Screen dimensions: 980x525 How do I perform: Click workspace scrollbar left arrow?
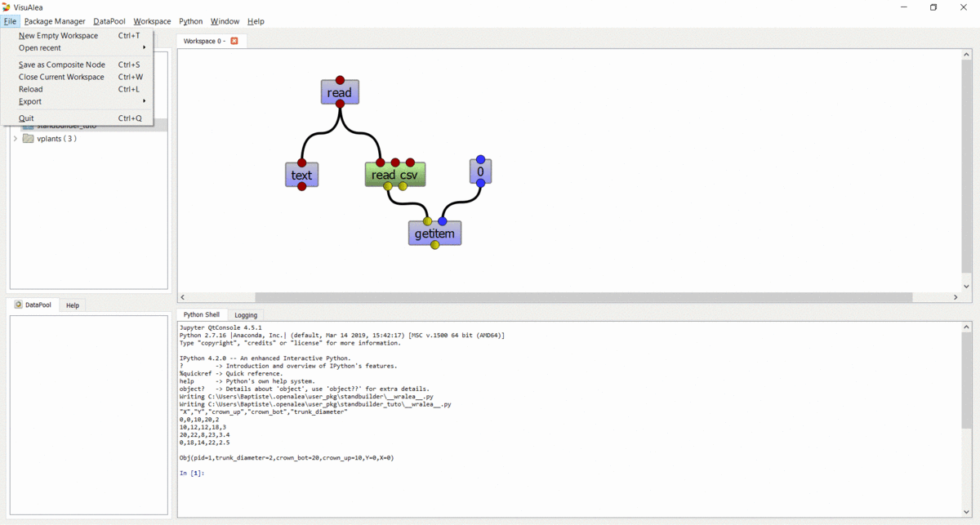[182, 297]
